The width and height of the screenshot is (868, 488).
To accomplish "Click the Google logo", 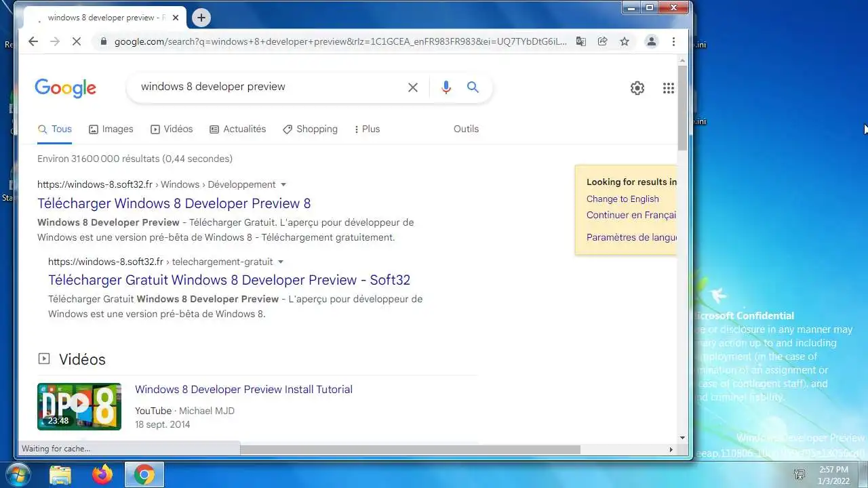I will (x=65, y=88).
